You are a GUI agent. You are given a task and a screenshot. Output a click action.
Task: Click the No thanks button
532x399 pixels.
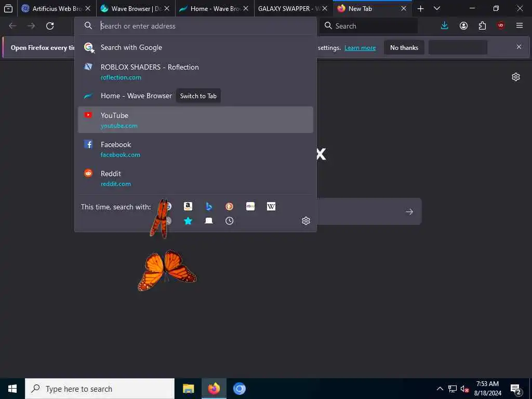(404, 47)
